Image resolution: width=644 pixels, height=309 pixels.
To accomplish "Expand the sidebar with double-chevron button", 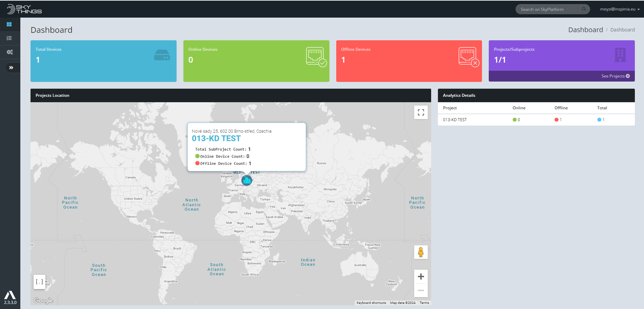I will 11,68.
